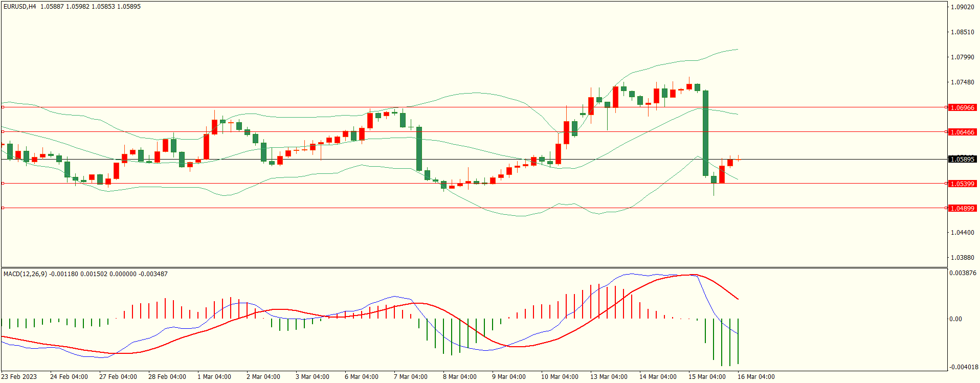Click the 10 Mar 04:00 time label
The height and width of the screenshot is (383, 980).
point(560,377)
